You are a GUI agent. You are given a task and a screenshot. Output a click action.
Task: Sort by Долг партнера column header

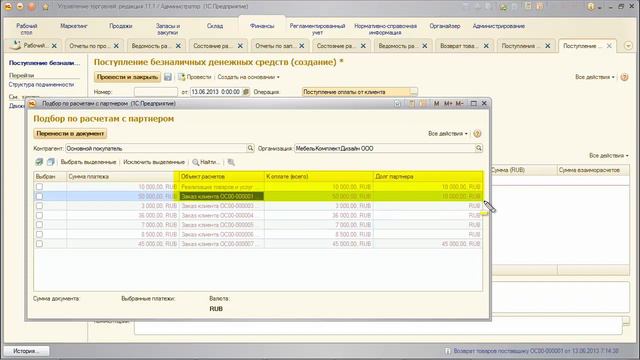point(428,176)
